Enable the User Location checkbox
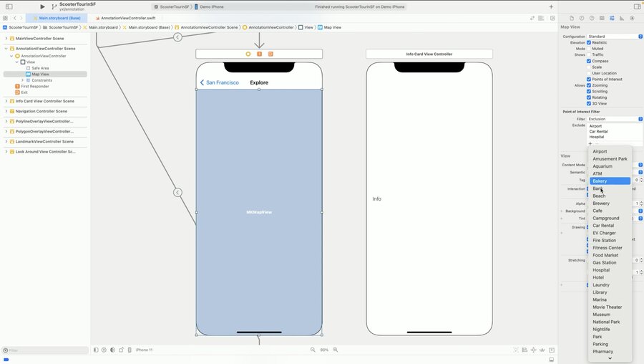 [x=589, y=73]
